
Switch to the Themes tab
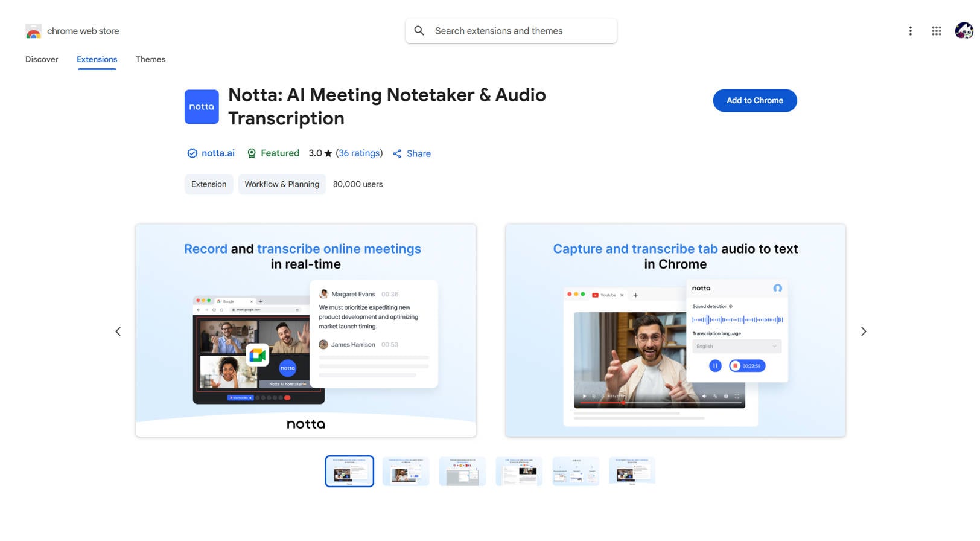point(150,59)
